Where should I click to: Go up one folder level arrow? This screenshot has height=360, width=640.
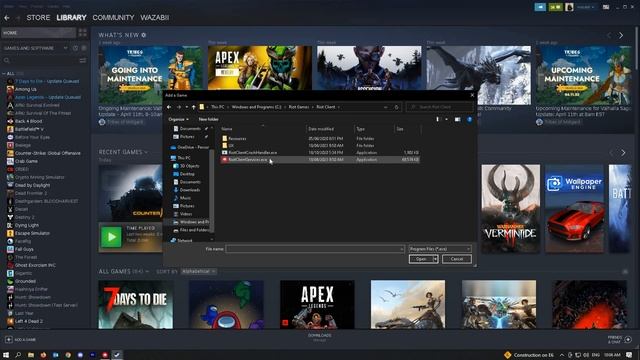194,107
